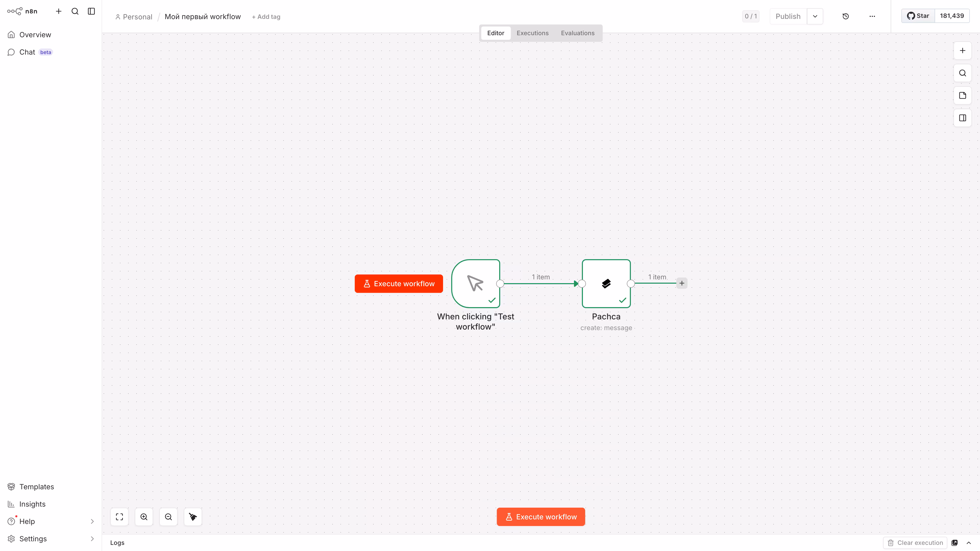Add sticky note from right toolbar
Screen dimensions: 980x551
coord(962,95)
